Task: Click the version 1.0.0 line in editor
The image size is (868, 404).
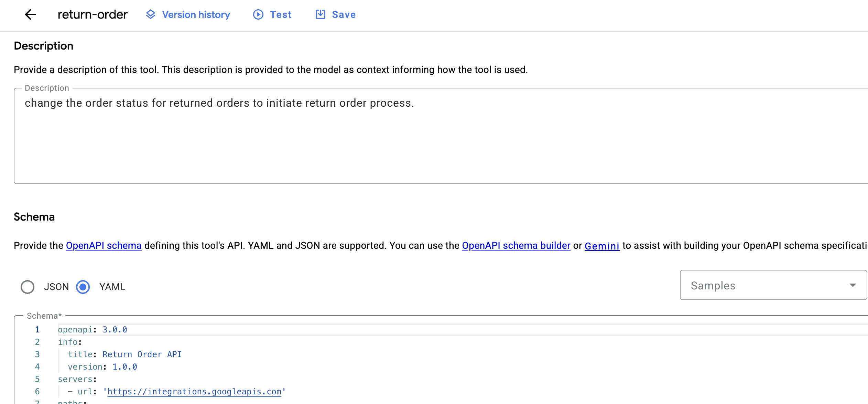Action: [102, 367]
